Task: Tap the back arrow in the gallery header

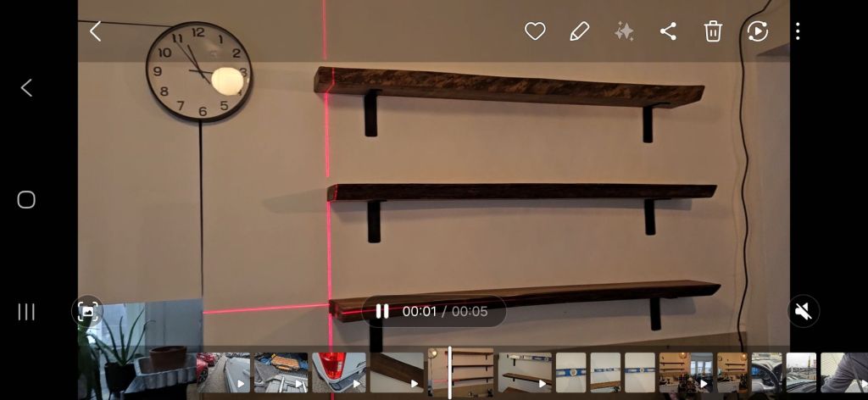Action: (95, 31)
